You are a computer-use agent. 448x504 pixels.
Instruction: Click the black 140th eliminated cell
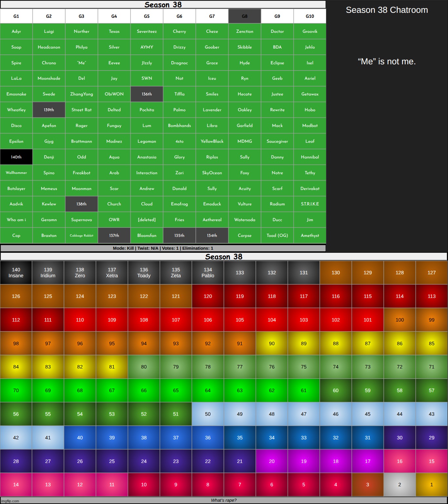[16, 157]
